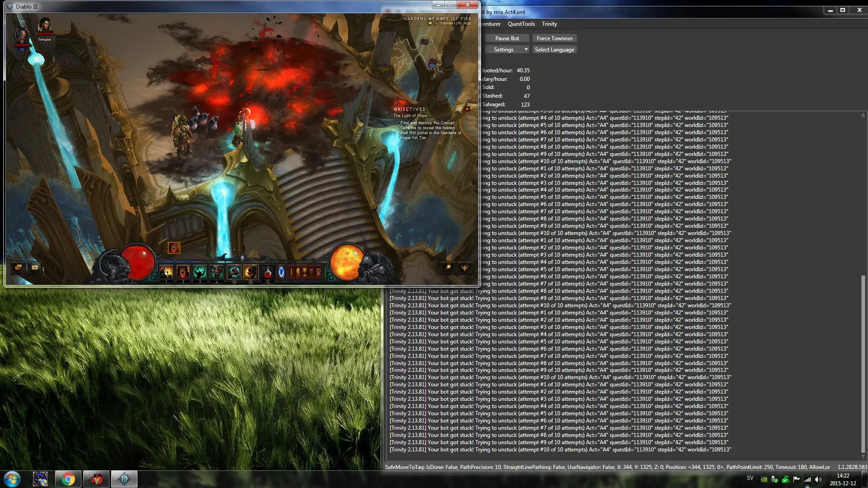868x488 pixels.
Task: Activate skill slot 2 screaming face icon
Action: [x=183, y=272]
